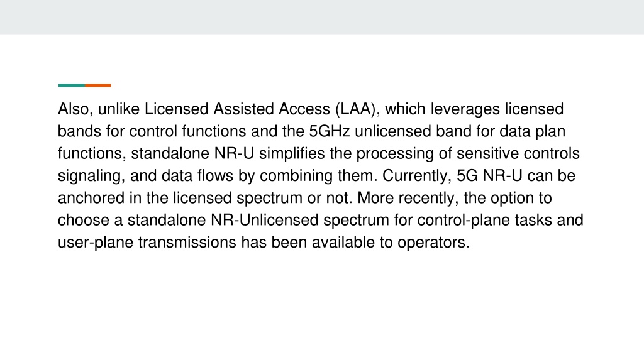Click the word "choose" at line start
Screen dimensions: 644x362
84,220
